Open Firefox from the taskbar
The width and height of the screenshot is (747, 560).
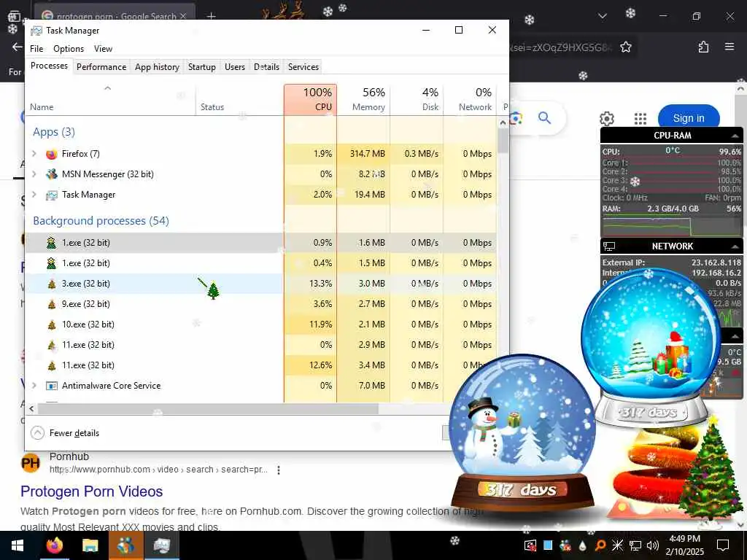click(x=54, y=545)
